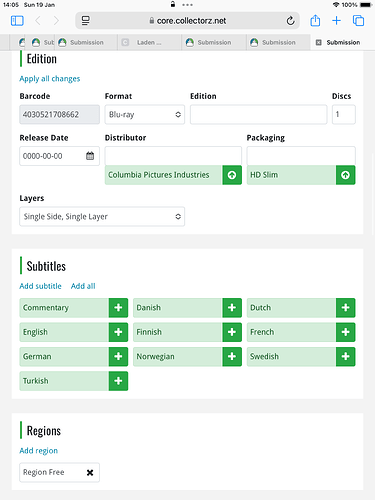
Task: Add the Dutch subtitle with plus
Action: [x=345, y=307]
